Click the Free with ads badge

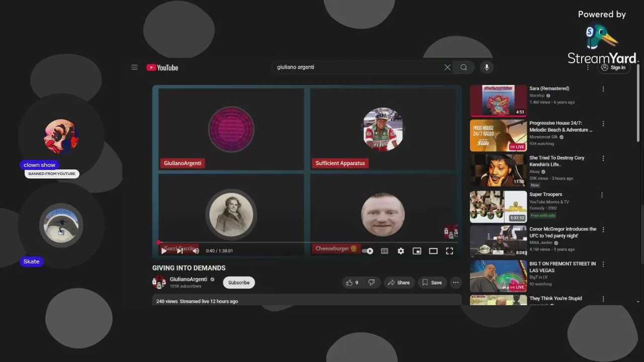(x=543, y=215)
